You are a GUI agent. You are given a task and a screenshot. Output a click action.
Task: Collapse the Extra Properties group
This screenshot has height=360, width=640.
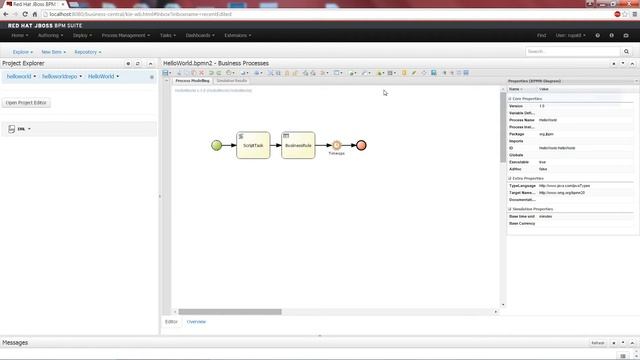click(x=510, y=178)
